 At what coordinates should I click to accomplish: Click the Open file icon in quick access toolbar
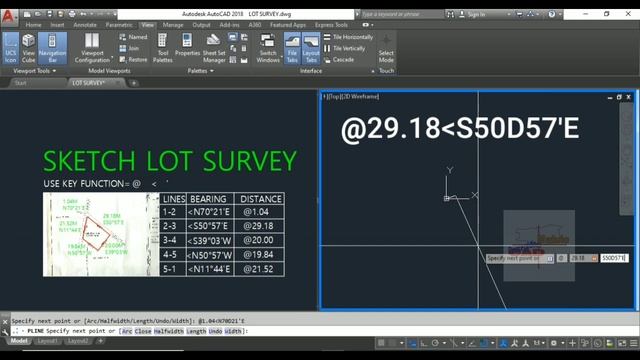pyautogui.click(x=38, y=14)
